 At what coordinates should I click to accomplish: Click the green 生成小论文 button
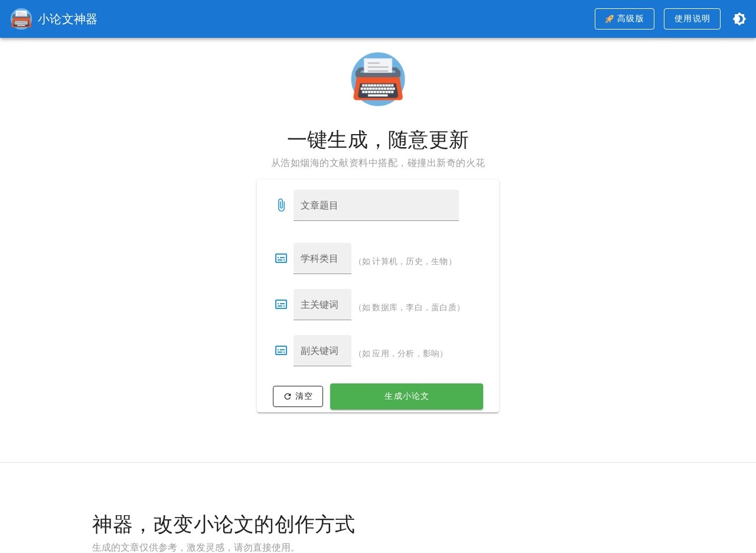pos(406,396)
